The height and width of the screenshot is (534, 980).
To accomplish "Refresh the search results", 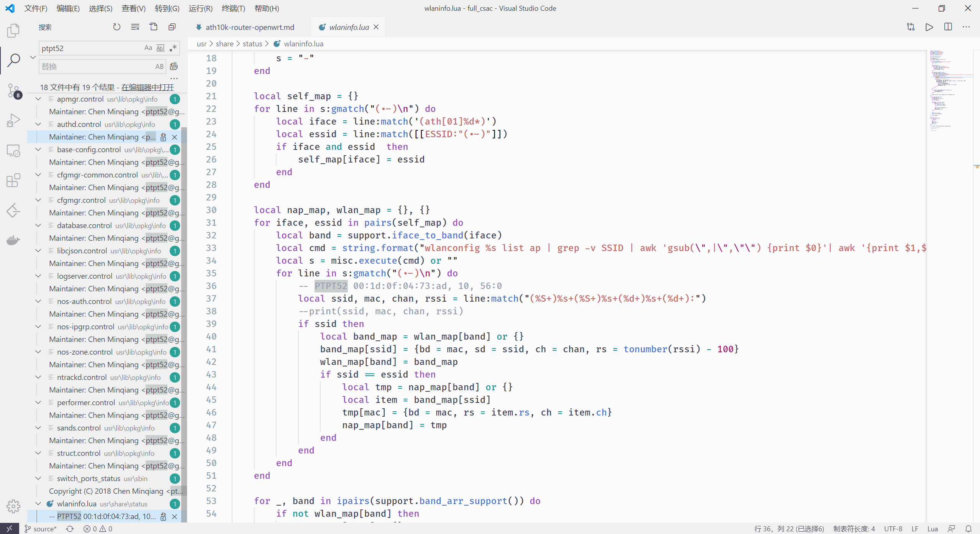I will 117,27.
